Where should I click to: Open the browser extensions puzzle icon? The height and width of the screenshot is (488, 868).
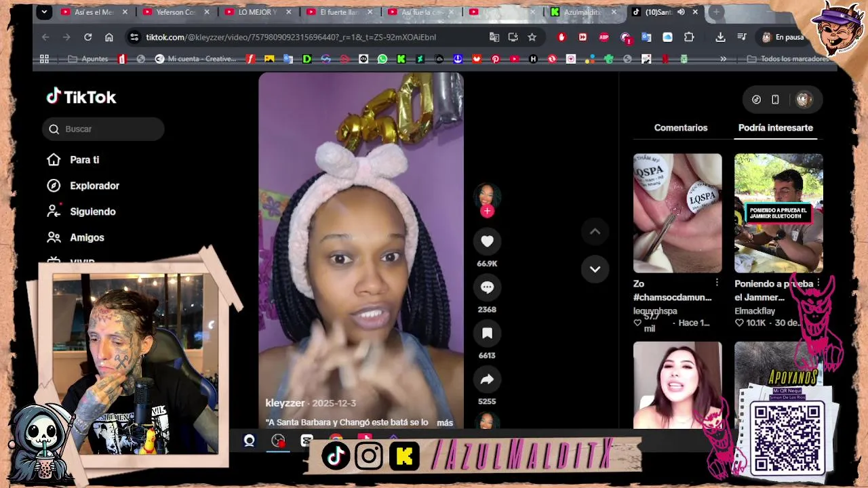(689, 37)
